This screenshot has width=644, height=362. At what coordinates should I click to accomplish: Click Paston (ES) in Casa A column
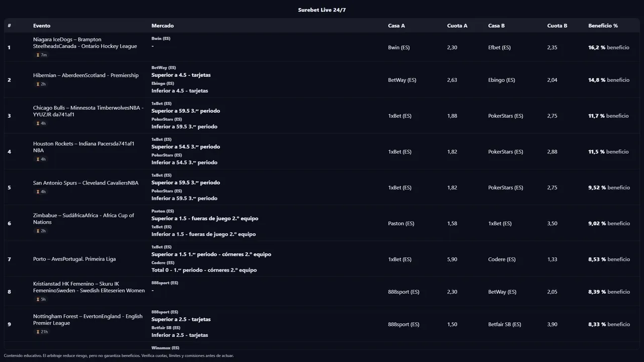(x=401, y=224)
